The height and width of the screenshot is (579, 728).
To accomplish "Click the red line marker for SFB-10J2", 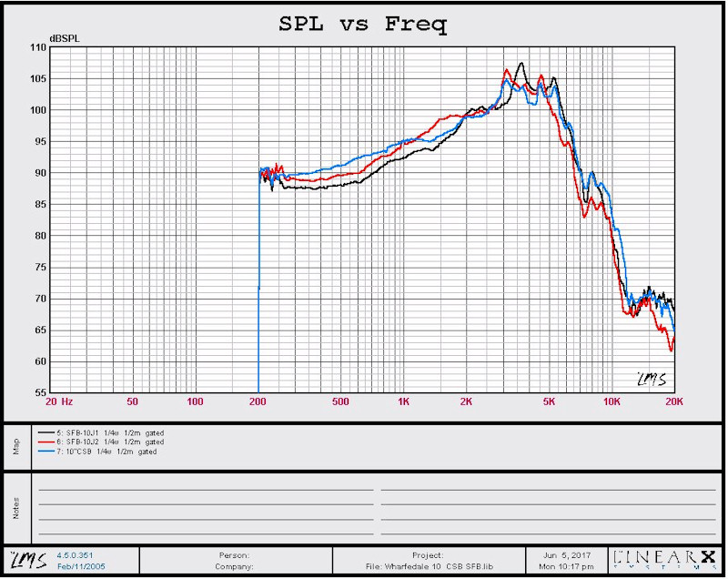I will click(x=44, y=442).
